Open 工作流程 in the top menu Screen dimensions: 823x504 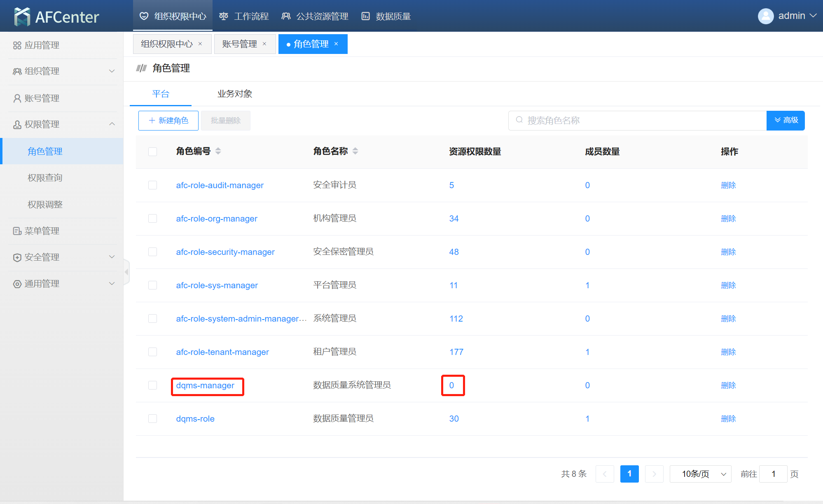pyautogui.click(x=244, y=16)
